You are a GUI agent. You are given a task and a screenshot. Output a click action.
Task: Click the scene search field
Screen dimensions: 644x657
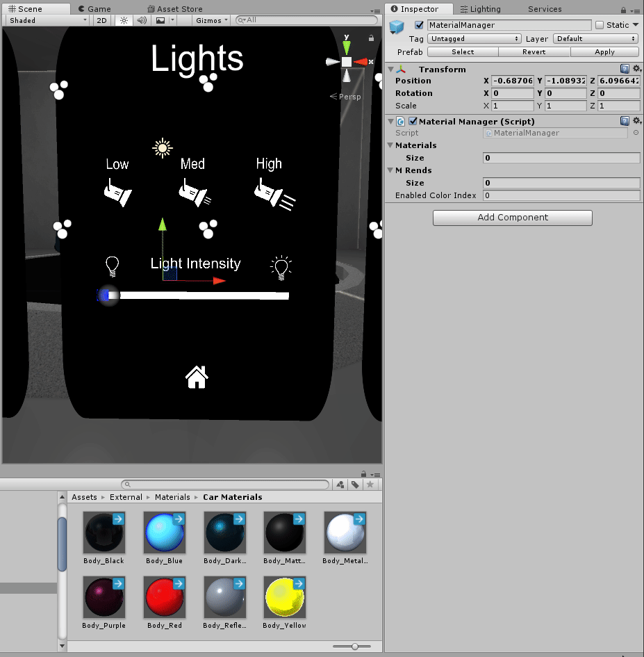pos(306,20)
